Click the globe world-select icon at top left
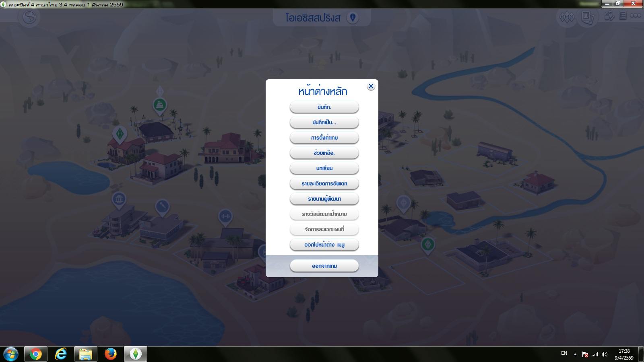The width and height of the screenshot is (644, 362). click(29, 17)
